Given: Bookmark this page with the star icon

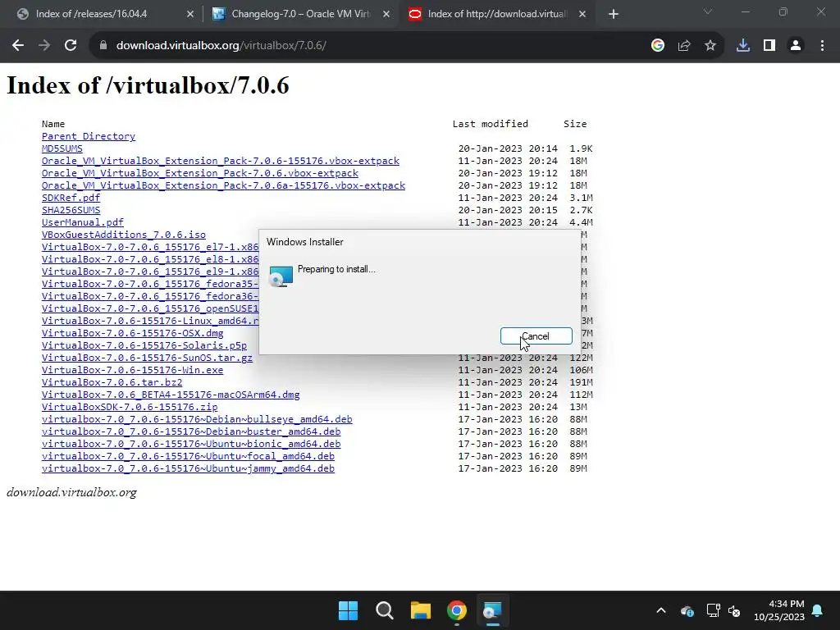Looking at the screenshot, I should coord(710,46).
